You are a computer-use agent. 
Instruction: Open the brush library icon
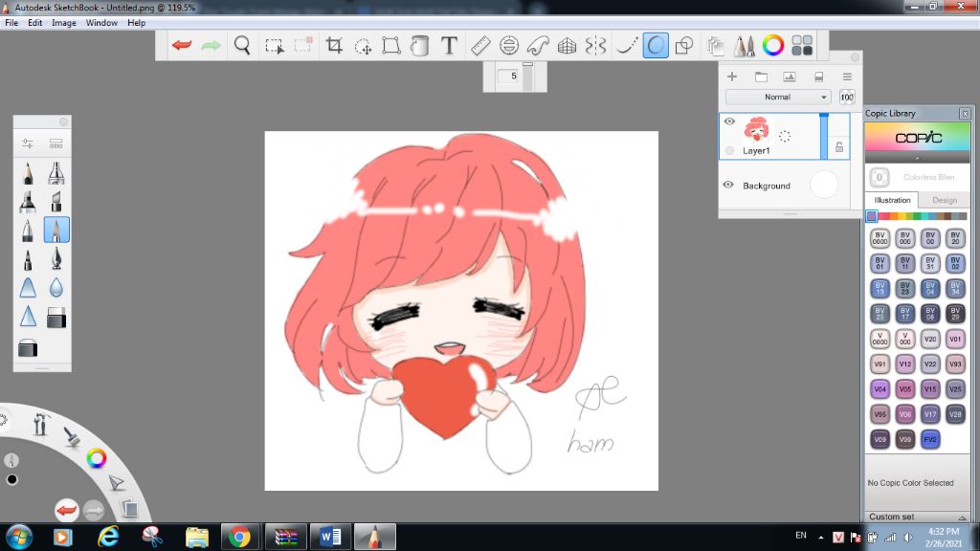pyautogui.click(x=56, y=143)
